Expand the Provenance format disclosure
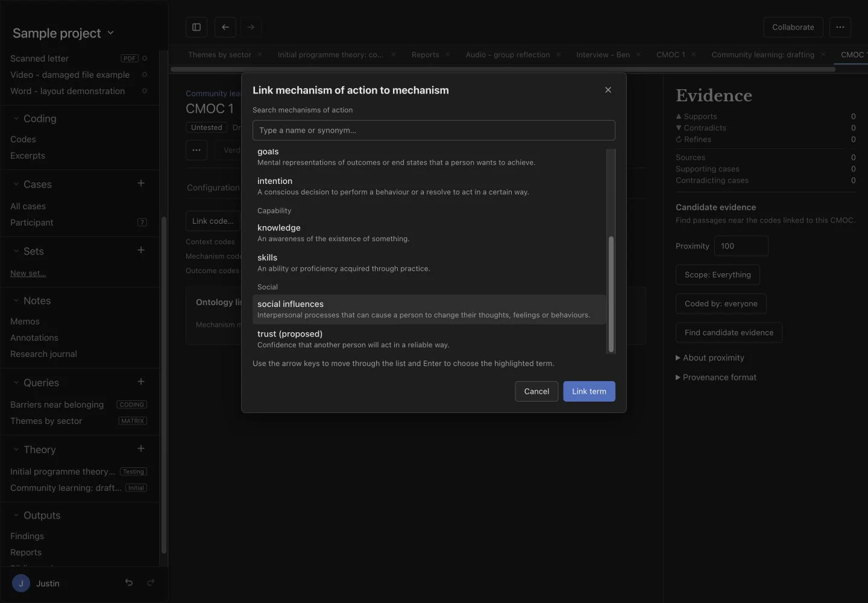This screenshot has width=868, height=603. 716,377
